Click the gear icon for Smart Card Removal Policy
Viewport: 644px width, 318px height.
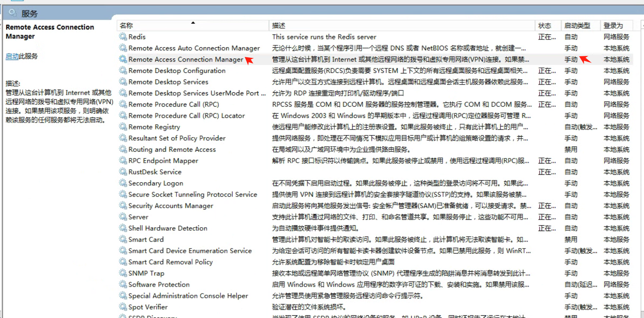[x=123, y=261]
